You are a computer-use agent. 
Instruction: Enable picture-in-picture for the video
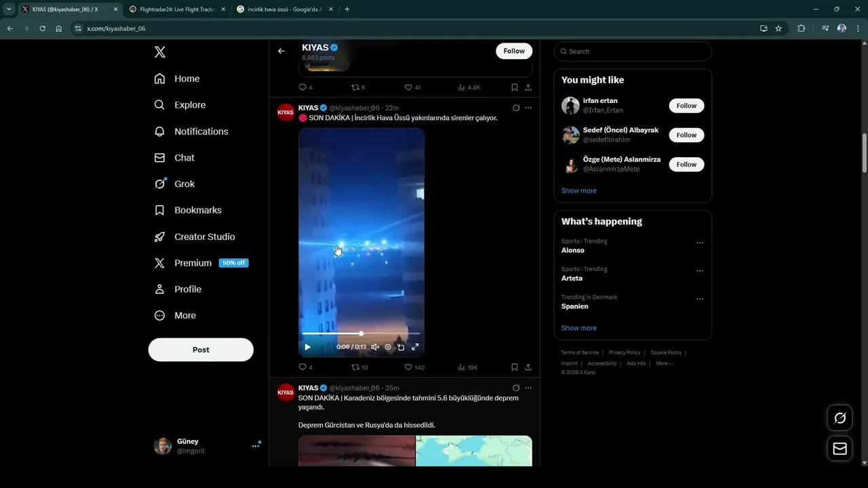point(401,347)
